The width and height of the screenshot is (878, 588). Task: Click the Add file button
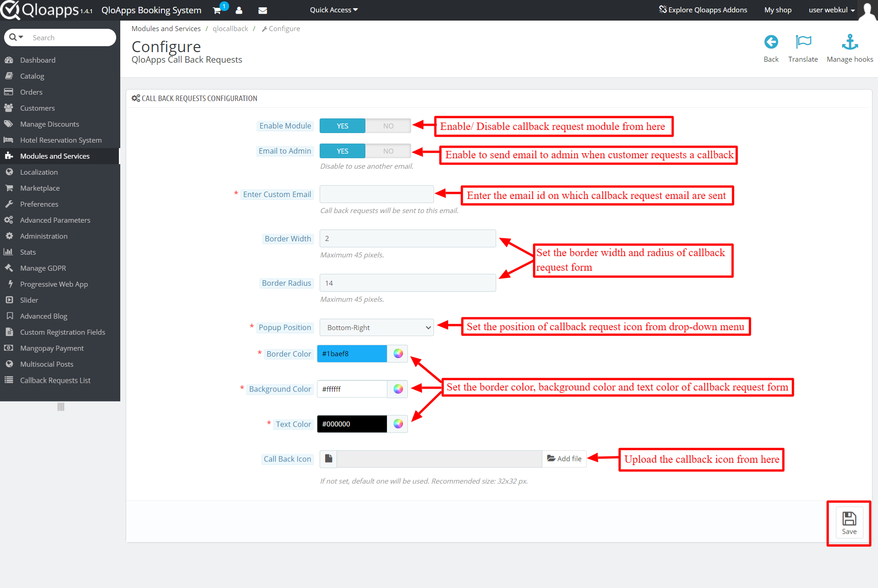coord(564,459)
